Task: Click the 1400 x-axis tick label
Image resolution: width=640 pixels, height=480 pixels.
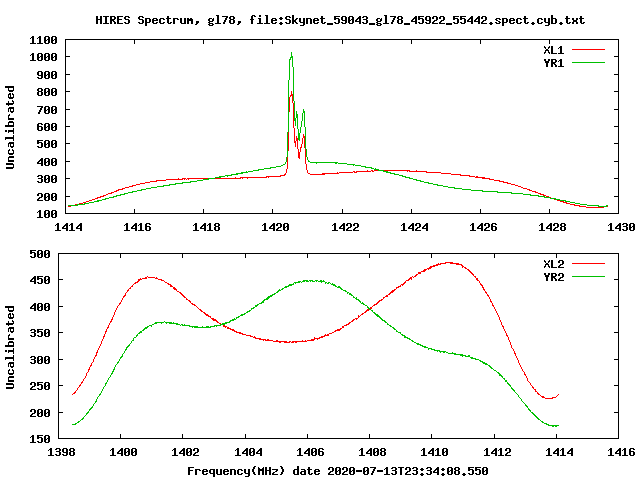Action: pyautogui.click(x=123, y=452)
